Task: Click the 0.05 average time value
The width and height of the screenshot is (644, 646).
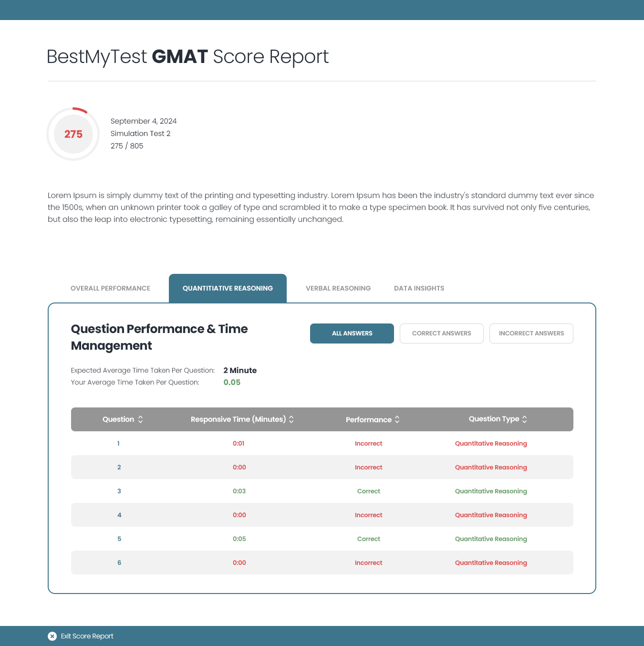Action: [x=232, y=382]
